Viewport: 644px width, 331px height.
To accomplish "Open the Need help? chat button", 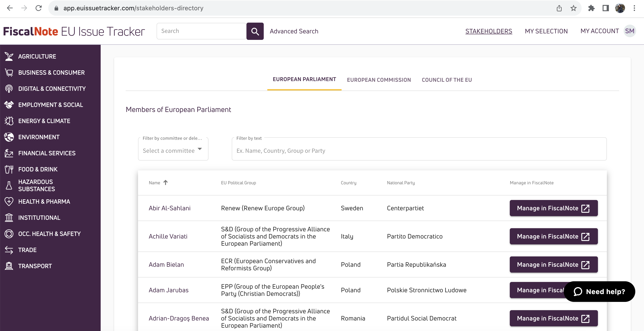I will coord(599,291).
